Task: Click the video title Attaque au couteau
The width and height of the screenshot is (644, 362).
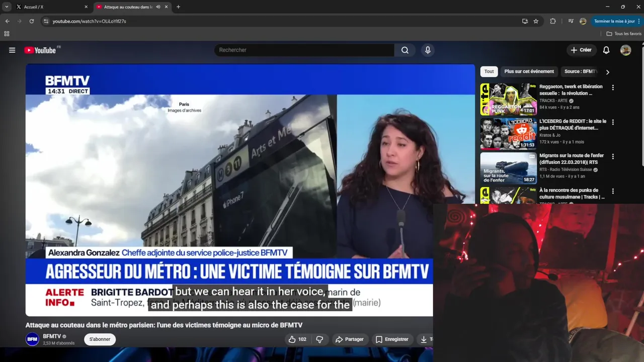Action: [x=164, y=325]
